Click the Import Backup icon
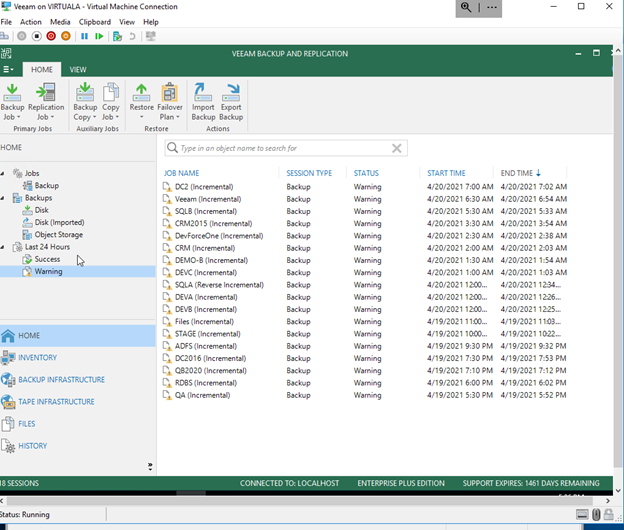 coord(203,92)
